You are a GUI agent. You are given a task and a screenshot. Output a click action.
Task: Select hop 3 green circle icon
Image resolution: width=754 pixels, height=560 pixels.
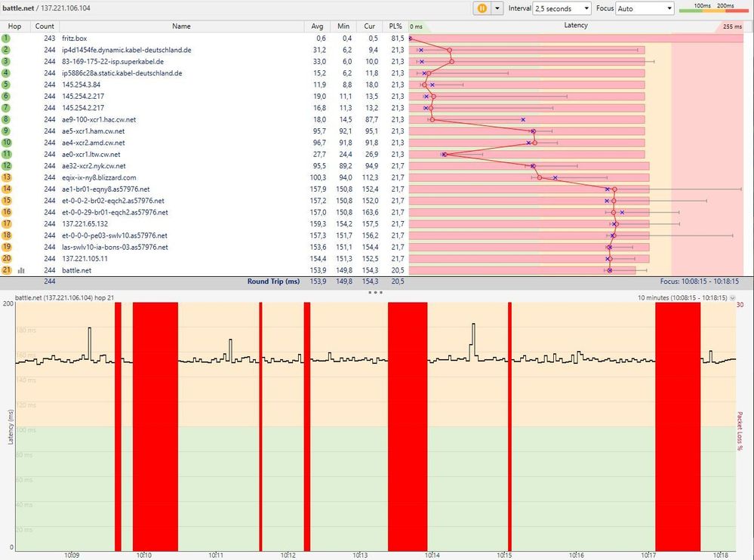[x=6, y=62]
